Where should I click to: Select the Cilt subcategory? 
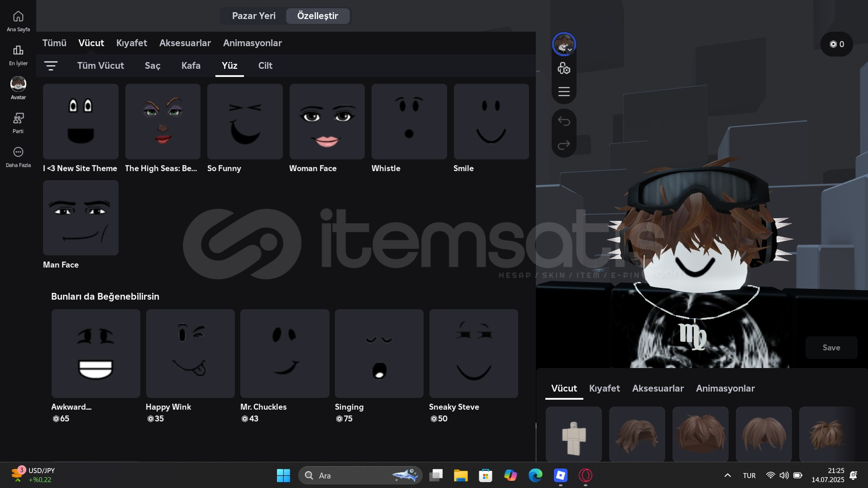pyautogui.click(x=265, y=66)
